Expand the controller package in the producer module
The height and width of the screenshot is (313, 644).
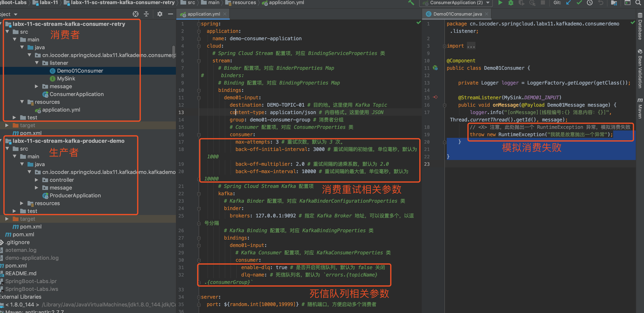[x=37, y=180]
